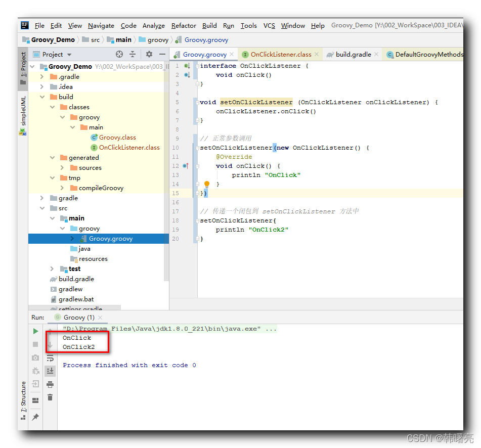Click the locate-in-project crosshair icon

(119, 54)
